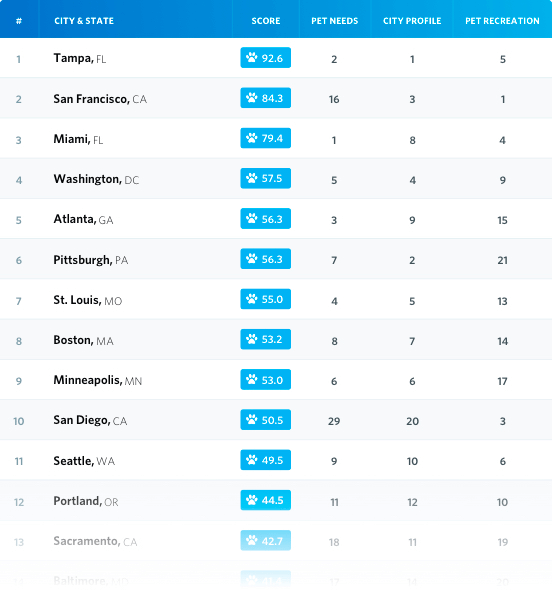Click Boston's 53.2 score badge

coord(266,339)
